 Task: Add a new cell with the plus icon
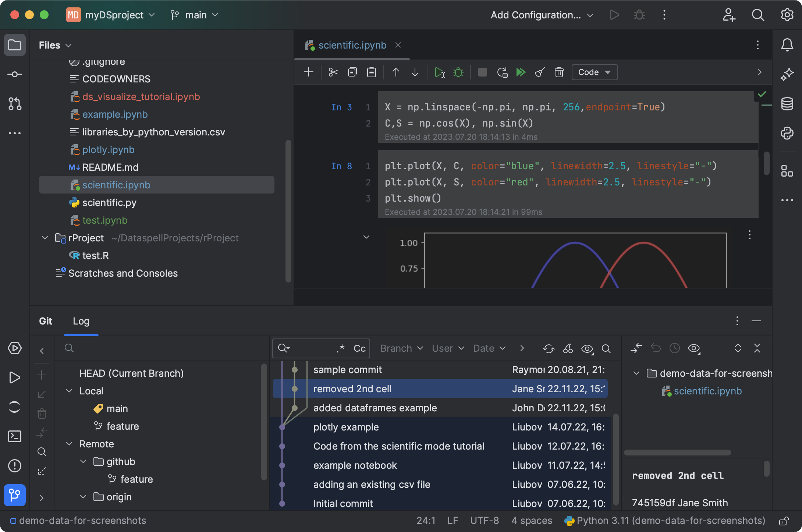pos(309,72)
